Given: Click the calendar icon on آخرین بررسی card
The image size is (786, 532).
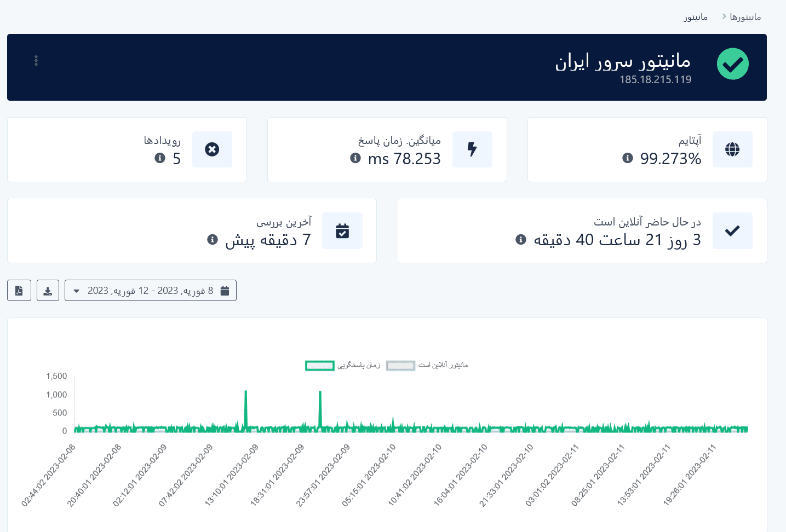Looking at the screenshot, I should point(342,230).
